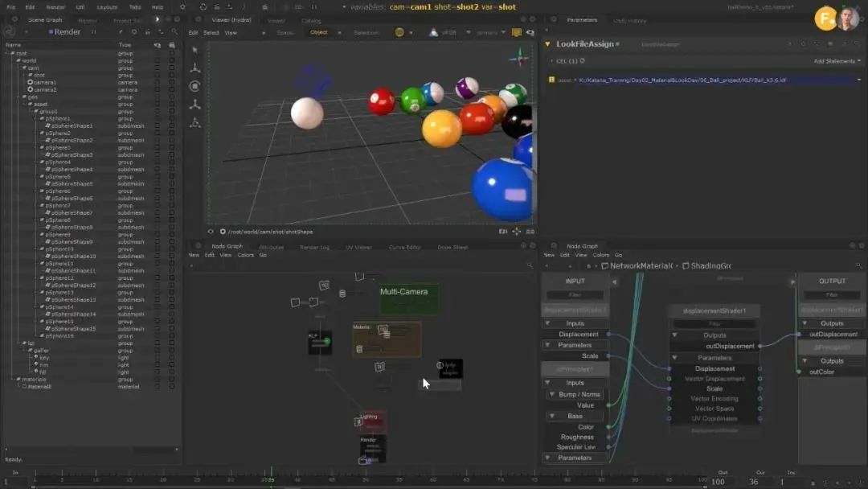Switch to the Catalog tab

click(x=311, y=21)
